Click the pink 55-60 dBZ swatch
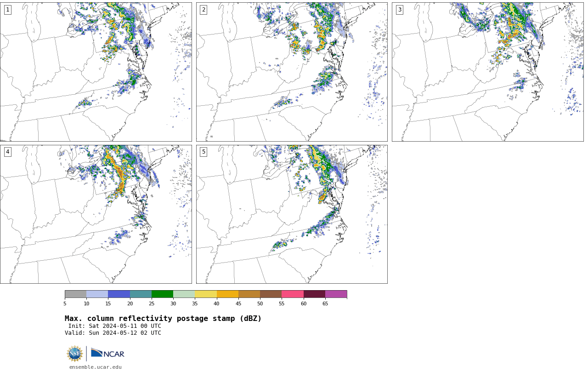This screenshot has width=588, height=372. click(293, 294)
